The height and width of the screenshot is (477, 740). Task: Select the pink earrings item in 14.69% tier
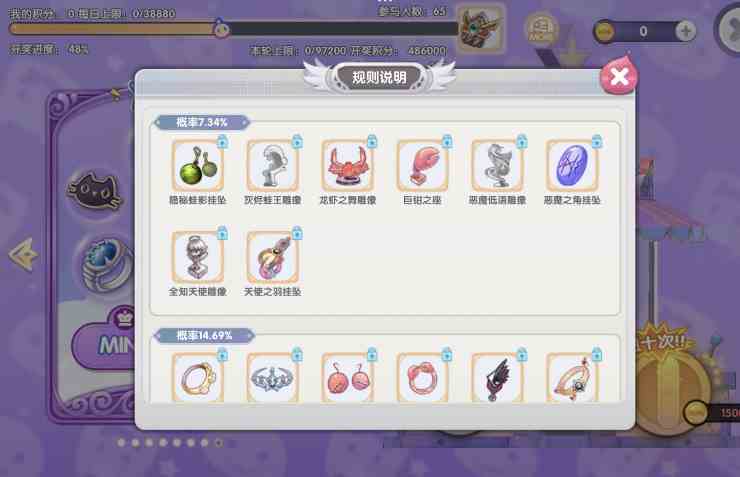click(x=347, y=377)
